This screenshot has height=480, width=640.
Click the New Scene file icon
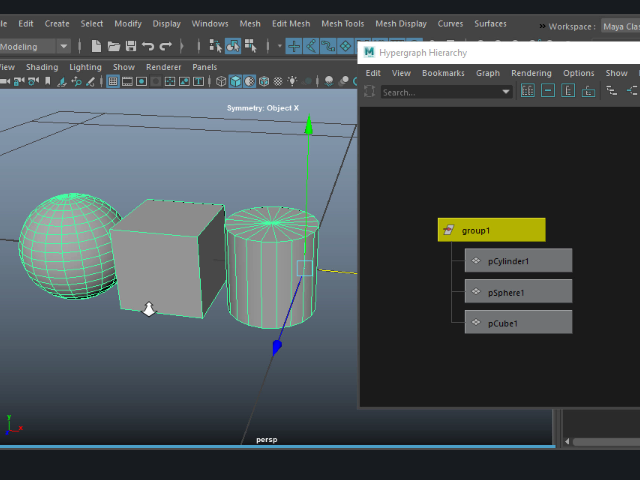[x=96, y=45]
